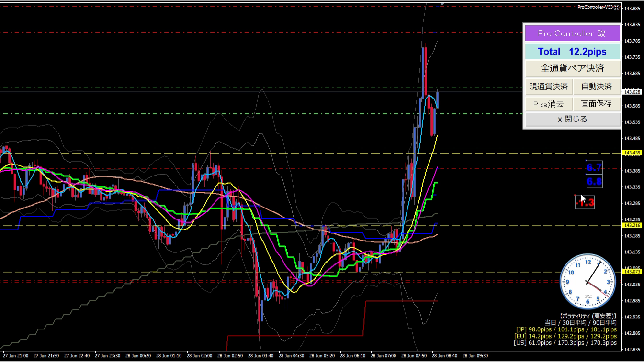Select the 6.8 pips position label
The width and height of the screenshot is (644, 362).
[x=594, y=181]
